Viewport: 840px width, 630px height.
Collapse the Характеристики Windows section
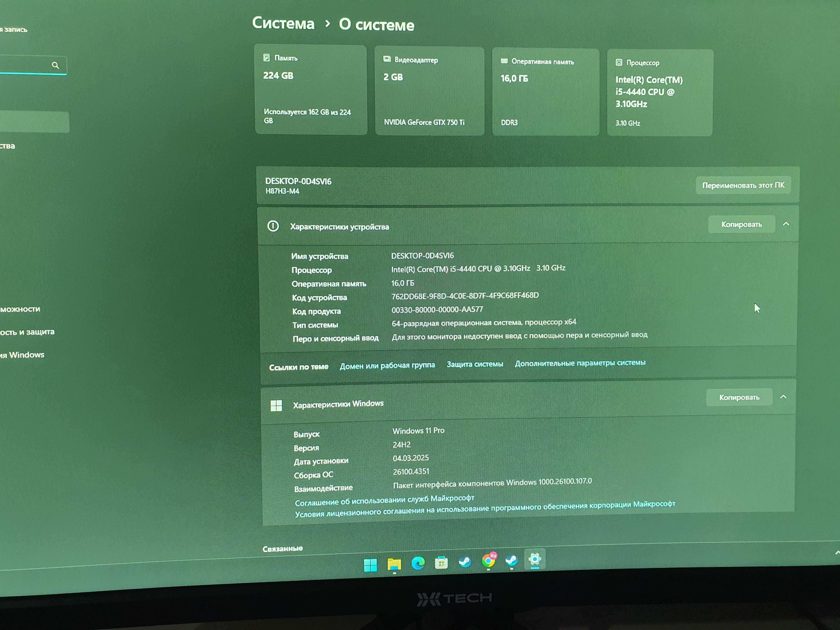tap(783, 397)
